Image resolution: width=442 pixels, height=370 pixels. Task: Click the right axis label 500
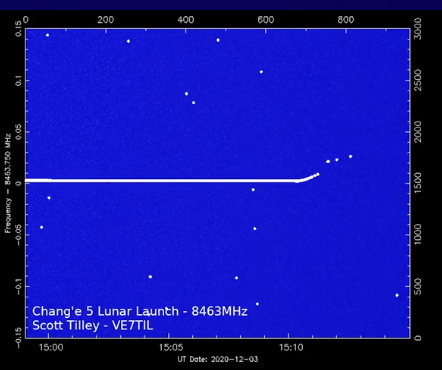[417, 287]
